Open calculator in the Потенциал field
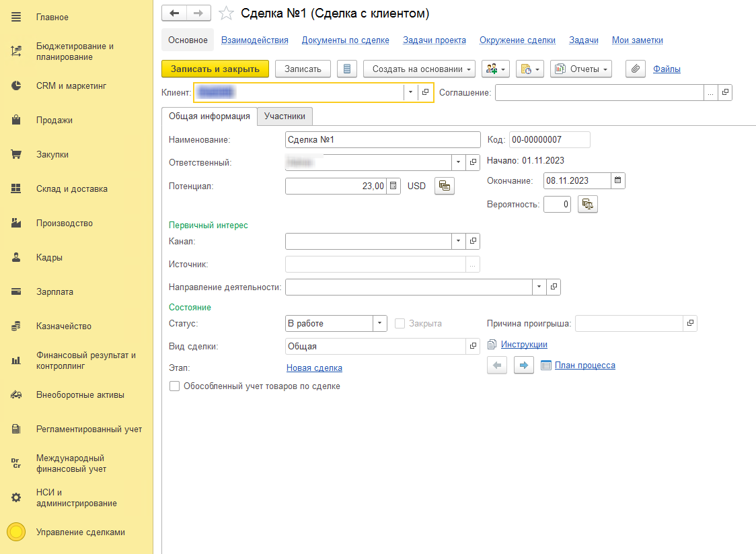 click(393, 186)
